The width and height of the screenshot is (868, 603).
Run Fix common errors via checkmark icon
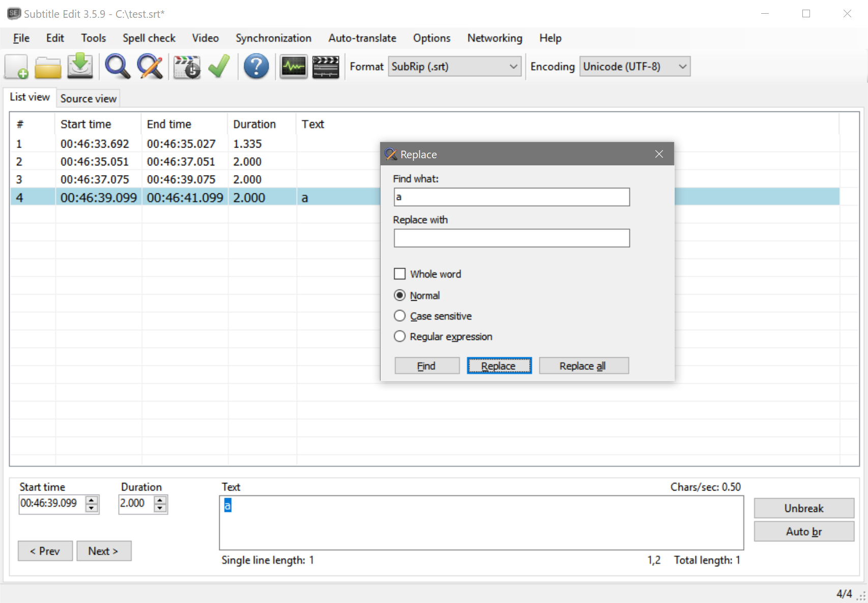pos(218,66)
